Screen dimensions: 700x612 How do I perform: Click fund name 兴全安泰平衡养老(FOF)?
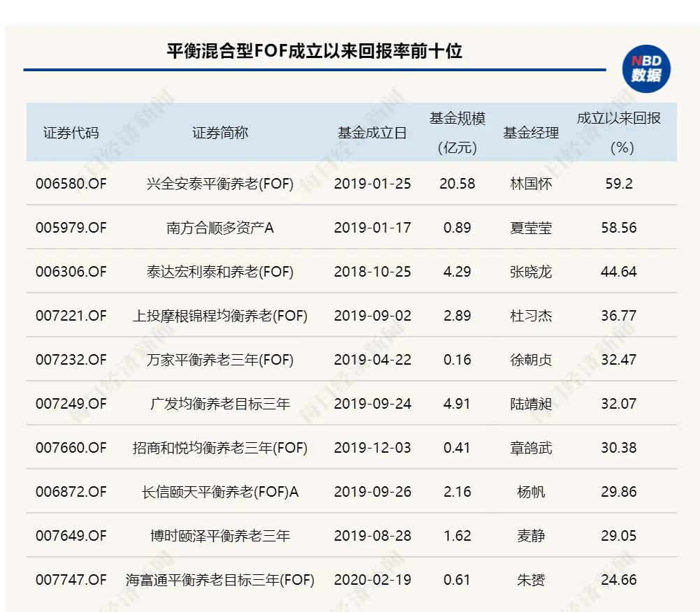tap(220, 184)
